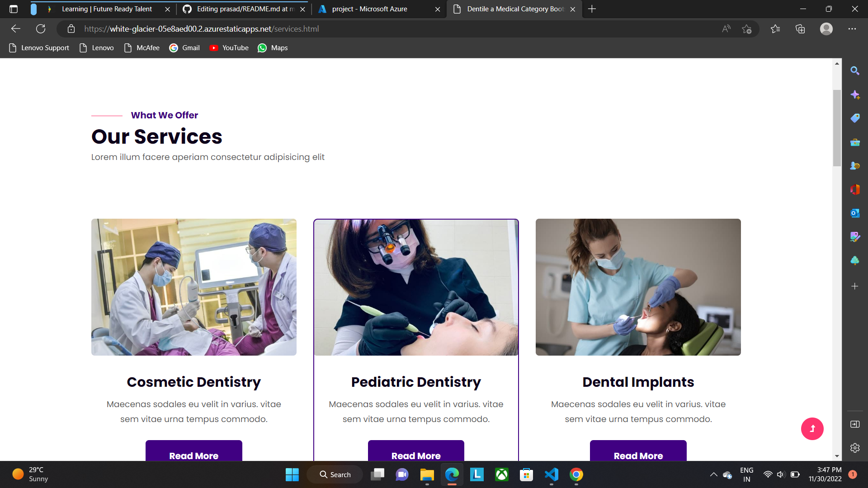Open the Collections icon in toolbar
Viewport: 868px width, 488px height.
800,29
